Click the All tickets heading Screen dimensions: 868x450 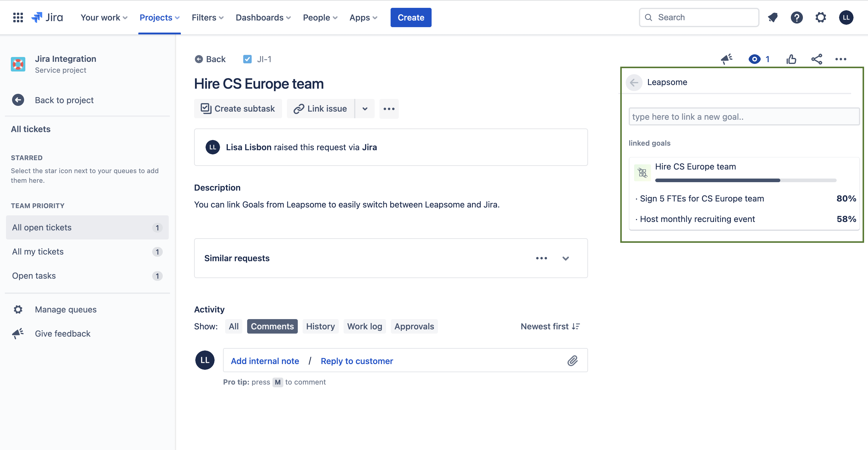coord(31,129)
